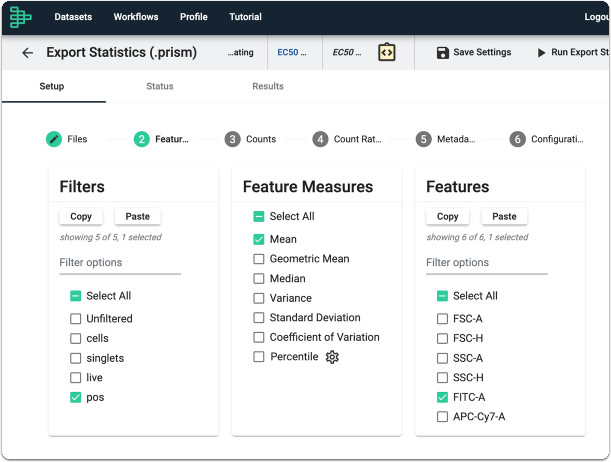Viewport: 611px width, 462px height.
Task: Click Paste button in Filters panel
Action: pyautogui.click(x=138, y=217)
